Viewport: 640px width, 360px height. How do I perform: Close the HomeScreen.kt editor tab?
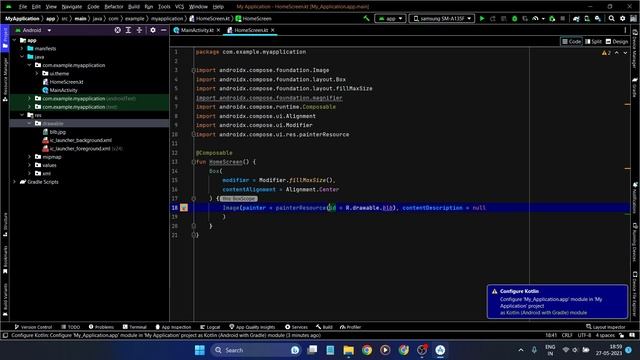[x=273, y=30]
